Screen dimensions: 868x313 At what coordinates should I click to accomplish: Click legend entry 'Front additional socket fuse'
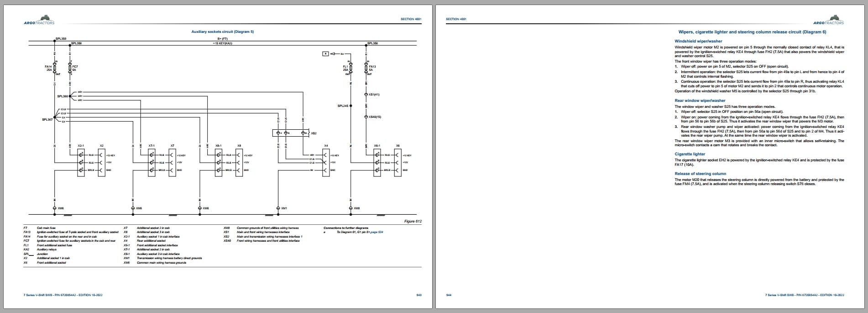pos(54,245)
